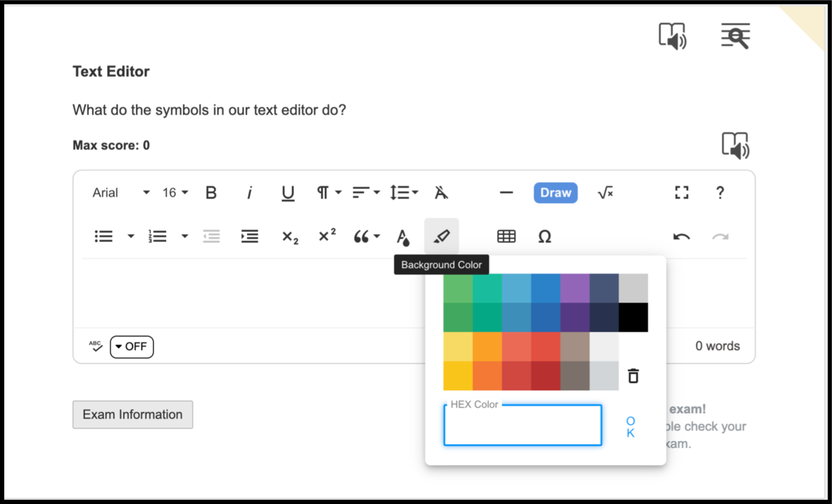The height and width of the screenshot is (504, 832).
Task: Pick the light gray swatch in top row
Action: pos(633,288)
